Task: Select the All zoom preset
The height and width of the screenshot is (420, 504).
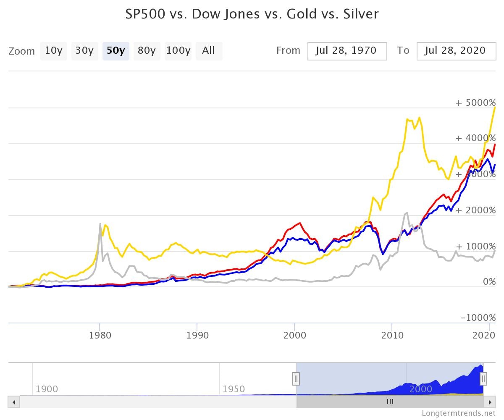Action: (x=209, y=50)
